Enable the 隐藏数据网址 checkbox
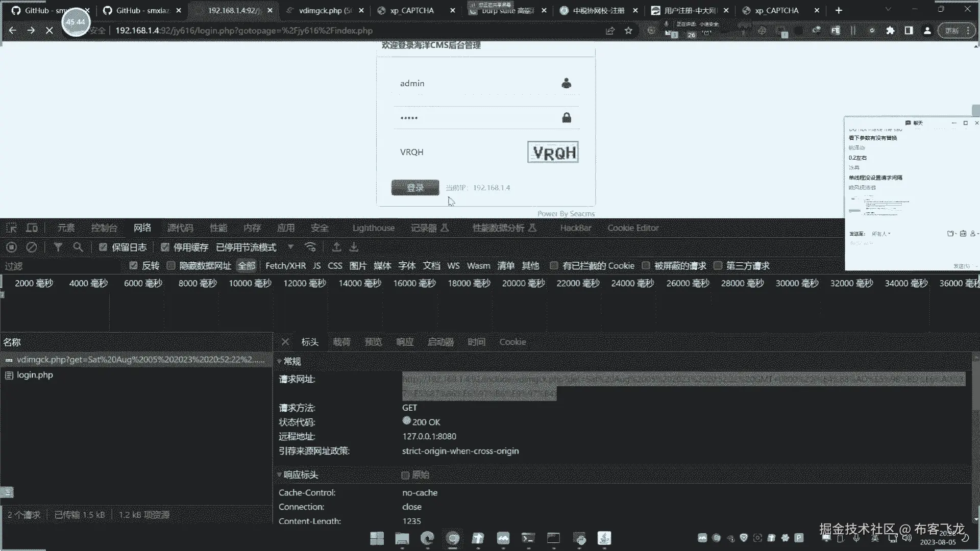This screenshot has height=551, width=980. tap(171, 266)
